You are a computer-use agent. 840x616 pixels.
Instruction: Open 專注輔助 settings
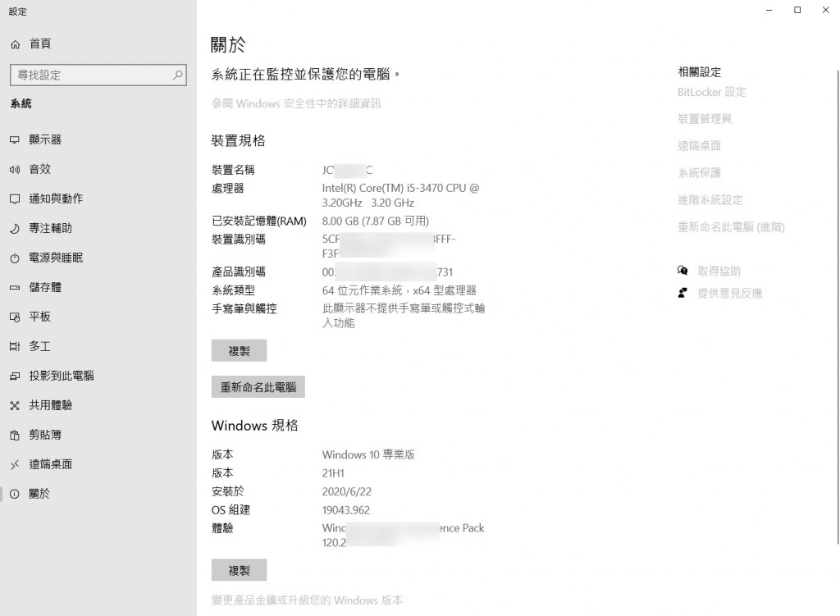point(98,228)
